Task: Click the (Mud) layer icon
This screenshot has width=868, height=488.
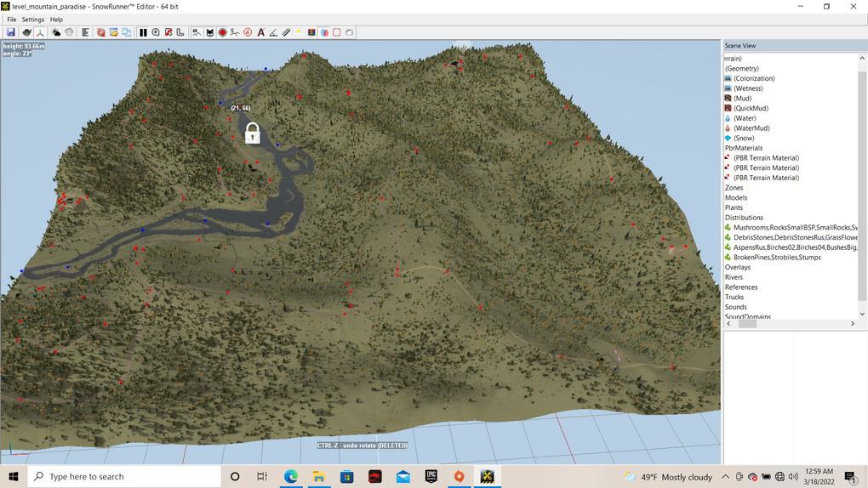Action: coord(728,99)
